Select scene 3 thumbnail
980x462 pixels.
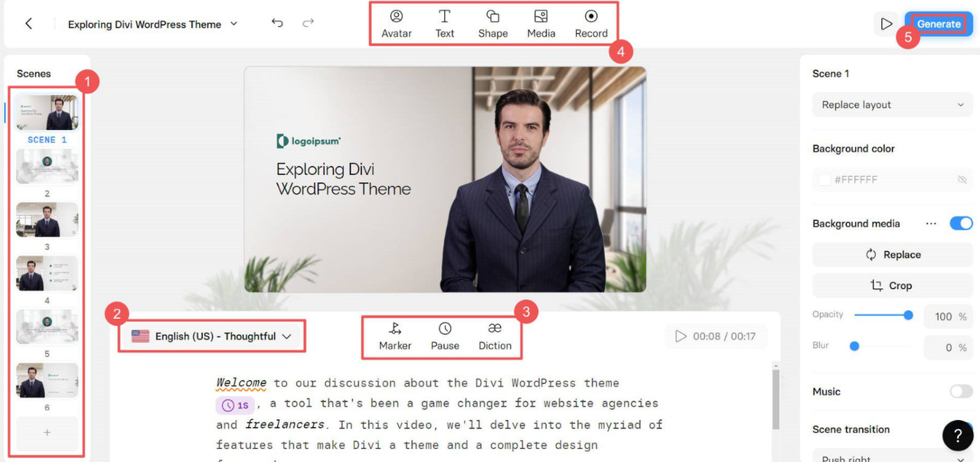click(x=47, y=220)
